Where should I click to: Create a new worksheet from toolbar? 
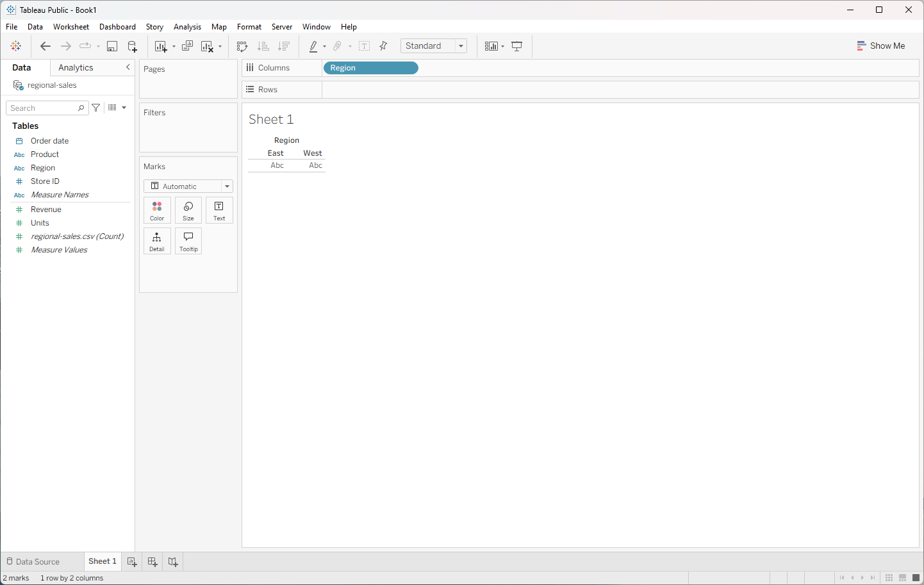tap(161, 46)
